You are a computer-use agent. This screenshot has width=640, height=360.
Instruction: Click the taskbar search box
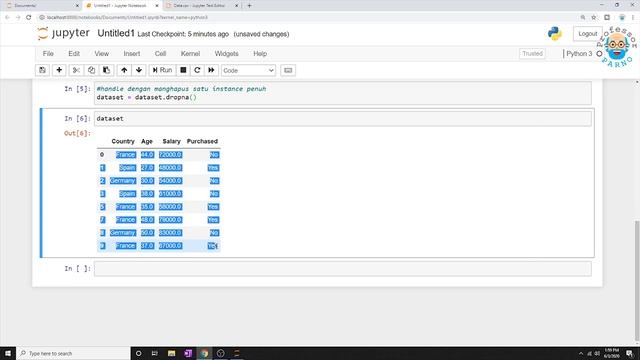coord(73,353)
